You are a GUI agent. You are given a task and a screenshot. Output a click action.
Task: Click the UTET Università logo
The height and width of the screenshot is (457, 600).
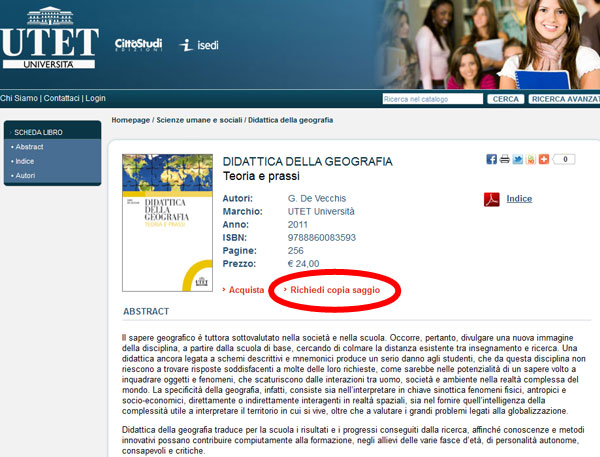click(49, 38)
